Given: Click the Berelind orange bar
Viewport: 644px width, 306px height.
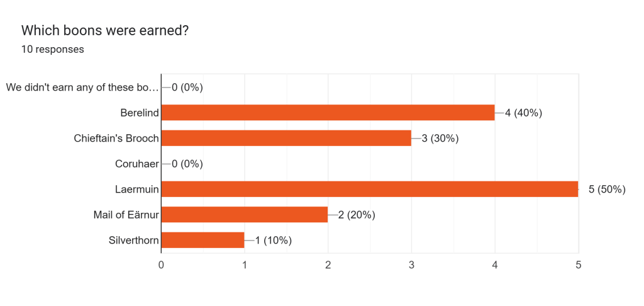Looking at the screenshot, I should (x=328, y=113).
